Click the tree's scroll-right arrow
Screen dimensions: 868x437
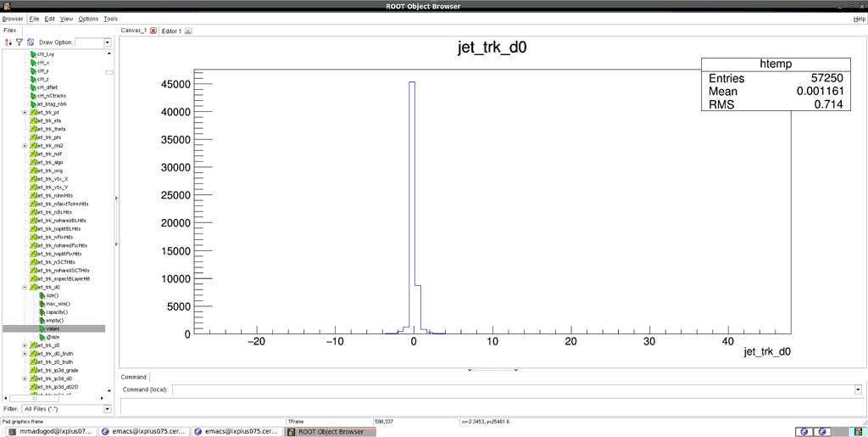click(102, 398)
